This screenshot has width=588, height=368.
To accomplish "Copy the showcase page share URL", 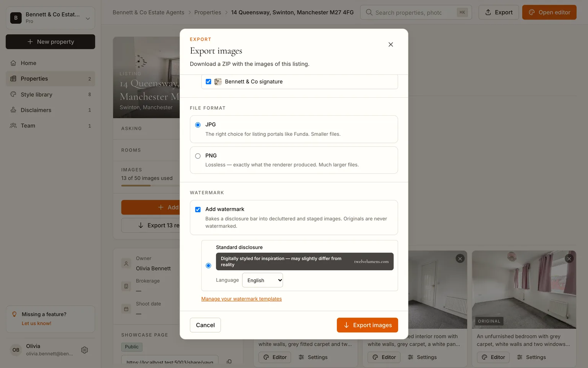I will (x=229, y=361).
